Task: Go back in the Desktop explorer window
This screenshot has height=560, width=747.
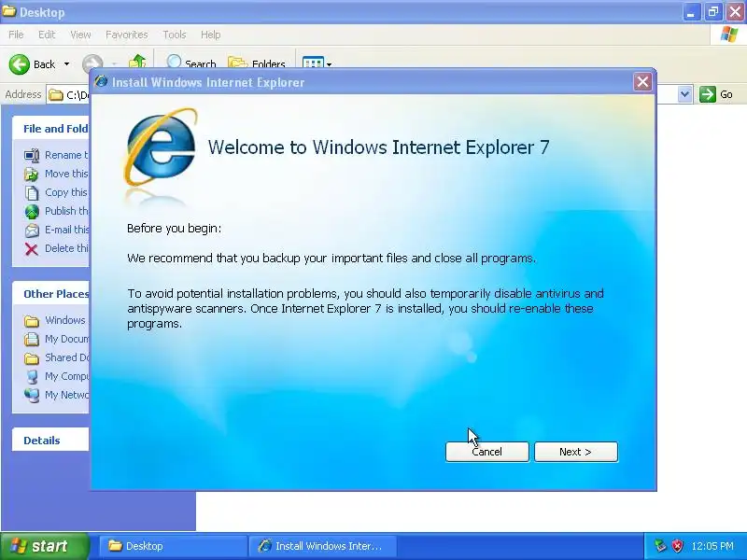Action: pyautogui.click(x=32, y=64)
